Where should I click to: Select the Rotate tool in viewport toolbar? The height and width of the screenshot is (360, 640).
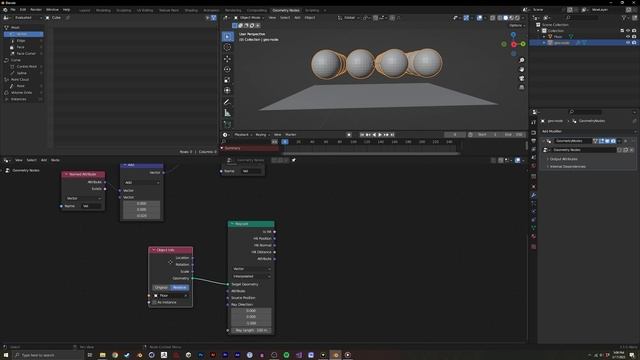coord(227,69)
